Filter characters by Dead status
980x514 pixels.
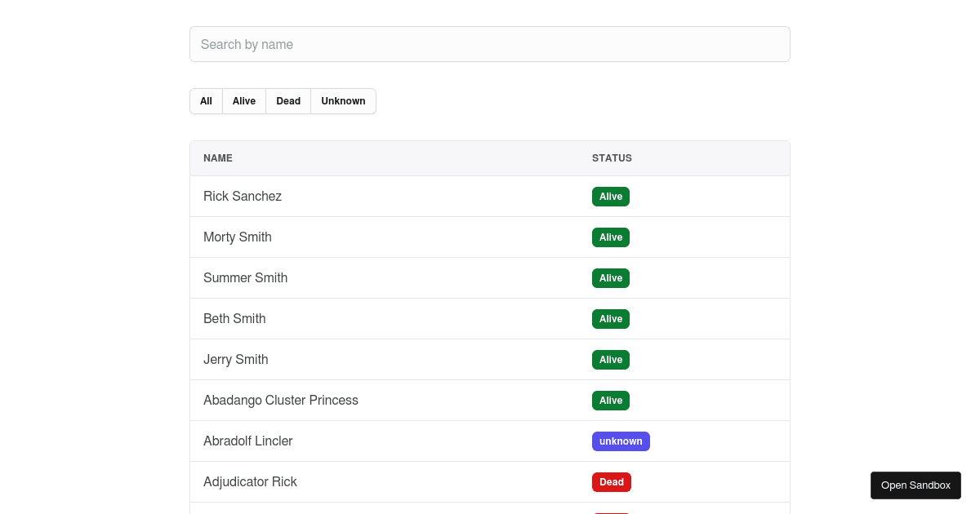pos(288,101)
